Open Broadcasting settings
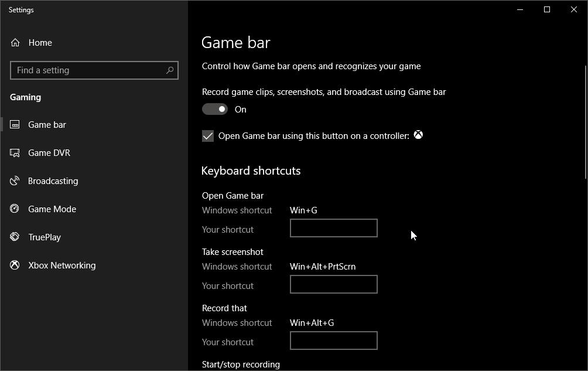 pos(53,181)
